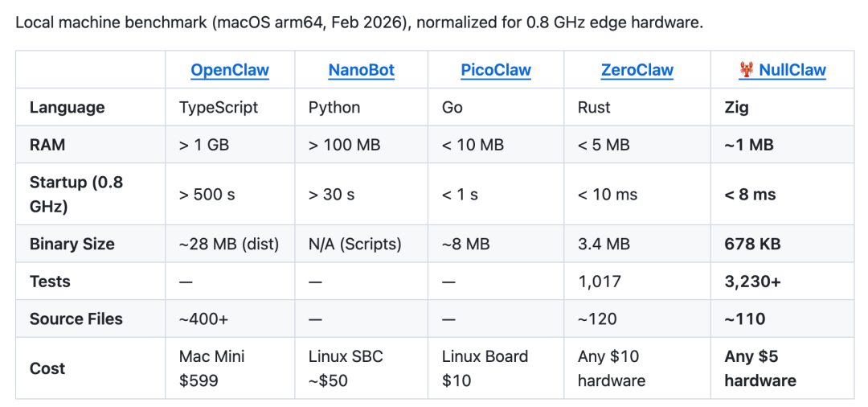Click the lobster emoji beside NullClaw
The height and width of the screenshot is (407, 868).
tap(747, 70)
